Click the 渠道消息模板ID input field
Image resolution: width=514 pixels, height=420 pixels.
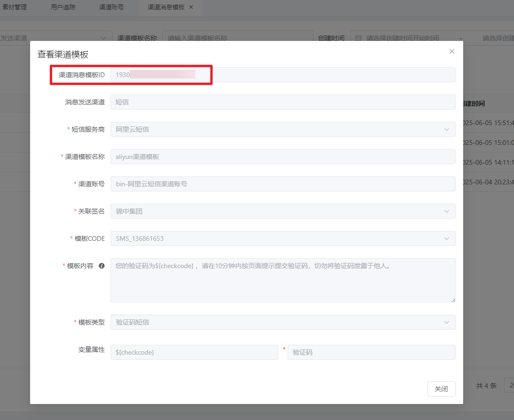pos(283,75)
